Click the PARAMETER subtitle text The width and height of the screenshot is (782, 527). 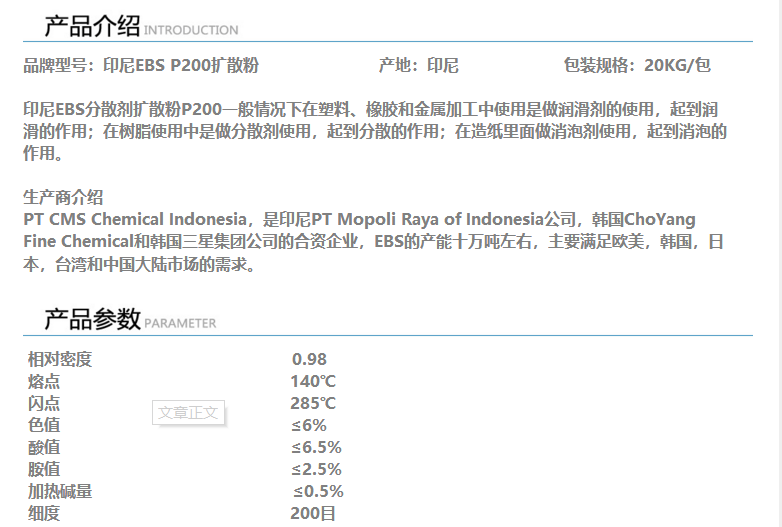tap(180, 323)
